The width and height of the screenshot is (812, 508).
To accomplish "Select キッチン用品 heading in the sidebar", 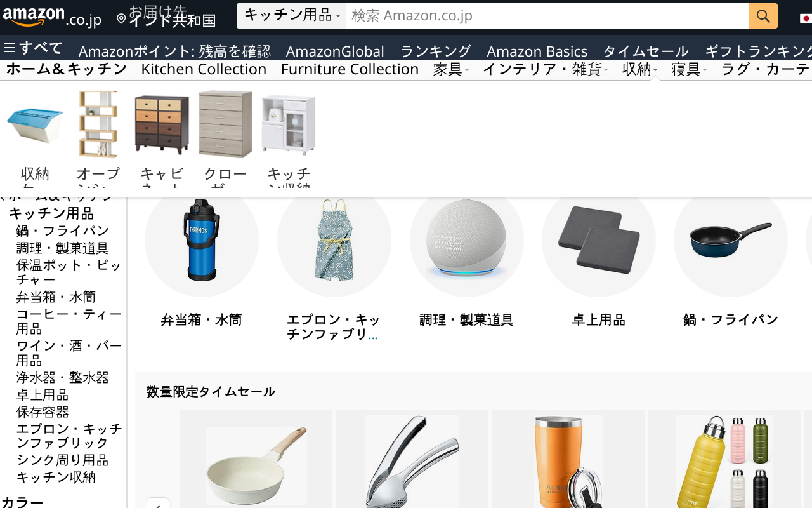I will tap(51, 213).
